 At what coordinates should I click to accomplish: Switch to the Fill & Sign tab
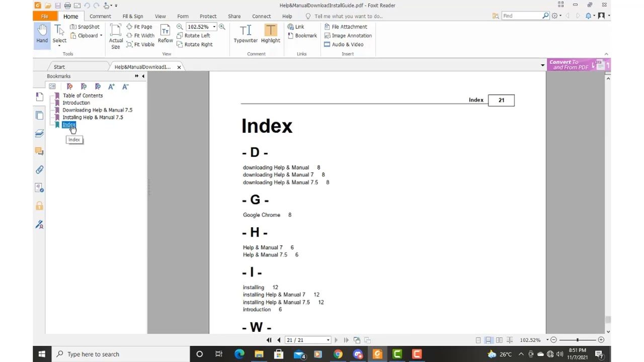pos(133,16)
